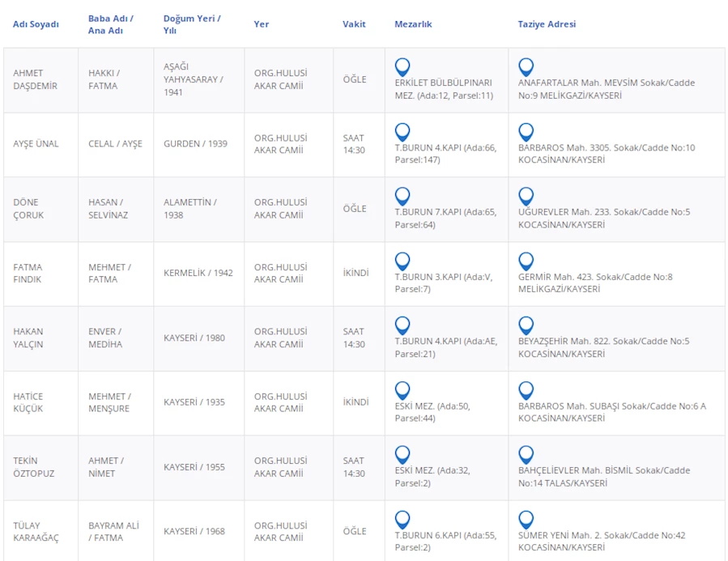Viewport: 728px width, 561px height.
Task: Click the Doğum Yeri / Yılı header
Action: pos(192,24)
